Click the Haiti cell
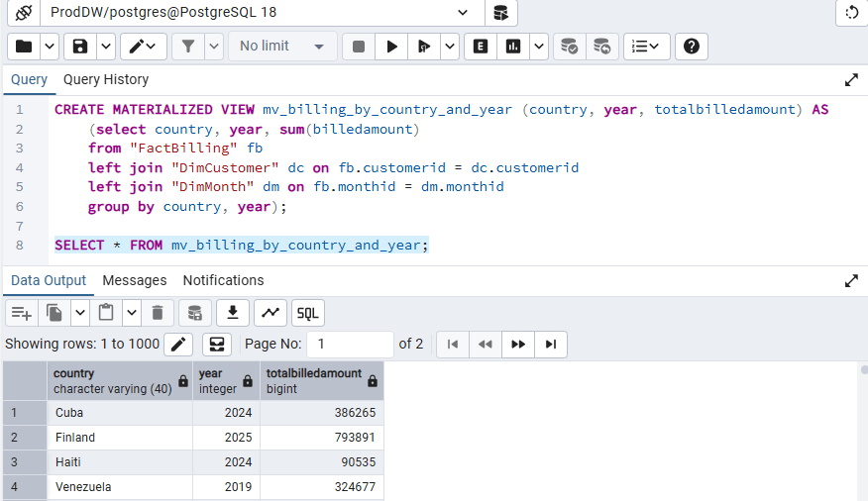 point(120,462)
